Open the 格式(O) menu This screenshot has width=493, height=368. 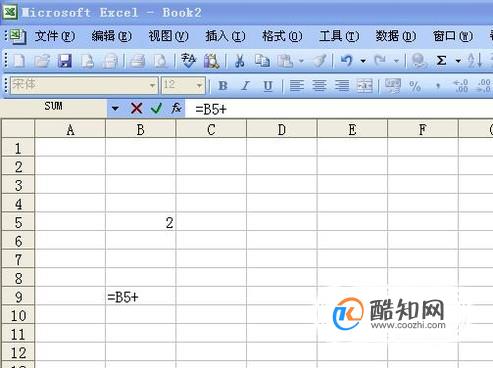[x=282, y=36]
